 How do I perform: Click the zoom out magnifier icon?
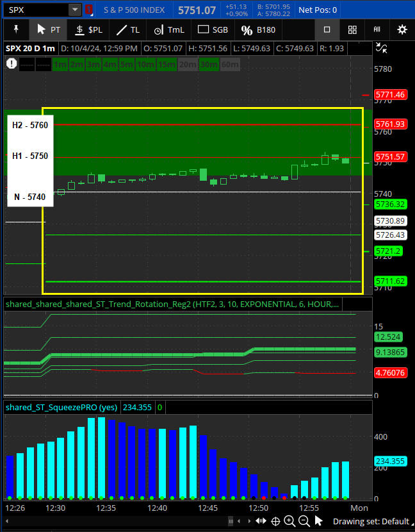(304, 521)
